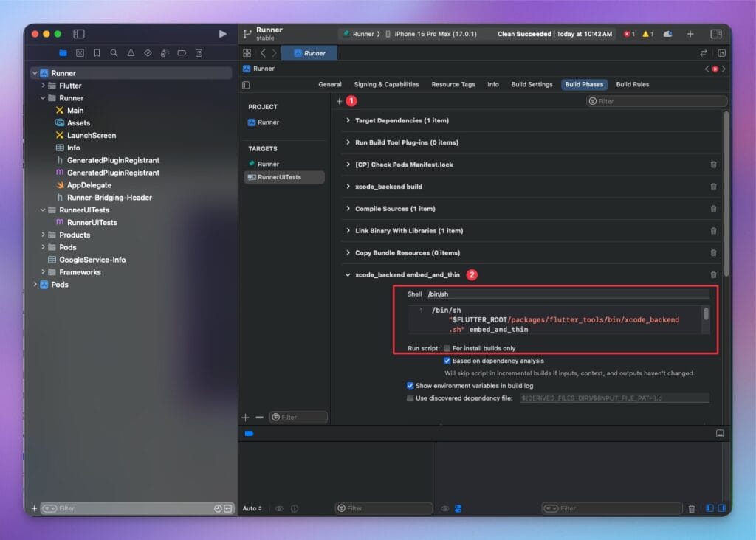Switch to the Info tab
756x540 pixels.
point(492,84)
